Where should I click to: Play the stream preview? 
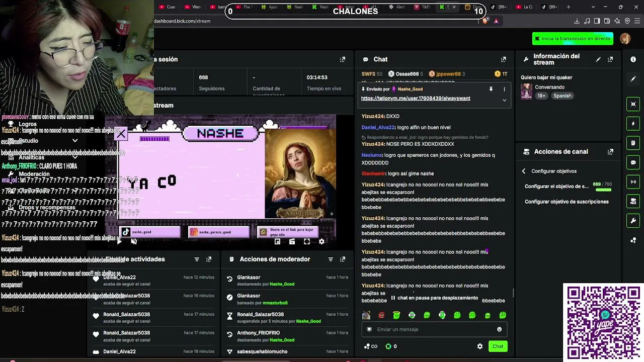pos(119,242)
